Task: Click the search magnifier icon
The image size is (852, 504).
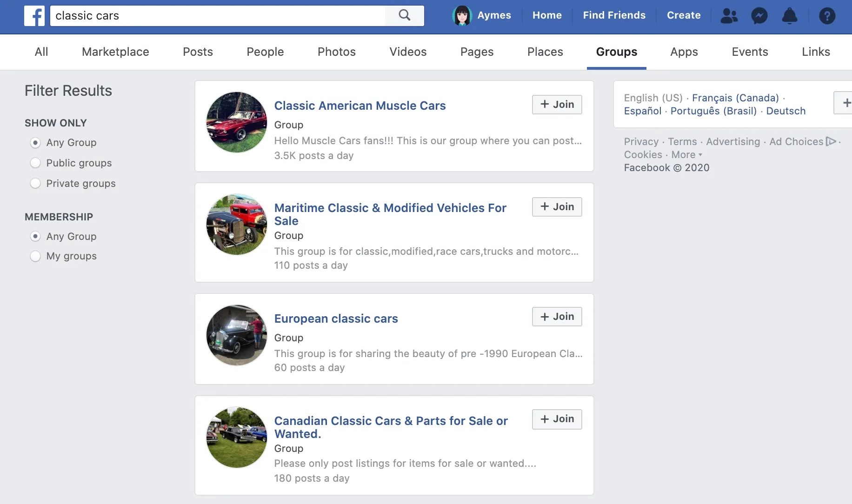Action: (404, 15)
